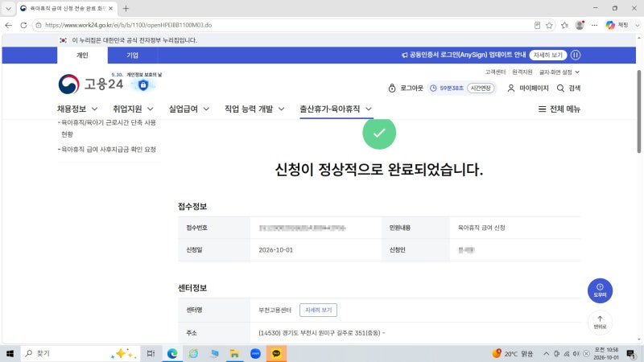Open 전체 메뉴 hamburger icon

542,109
